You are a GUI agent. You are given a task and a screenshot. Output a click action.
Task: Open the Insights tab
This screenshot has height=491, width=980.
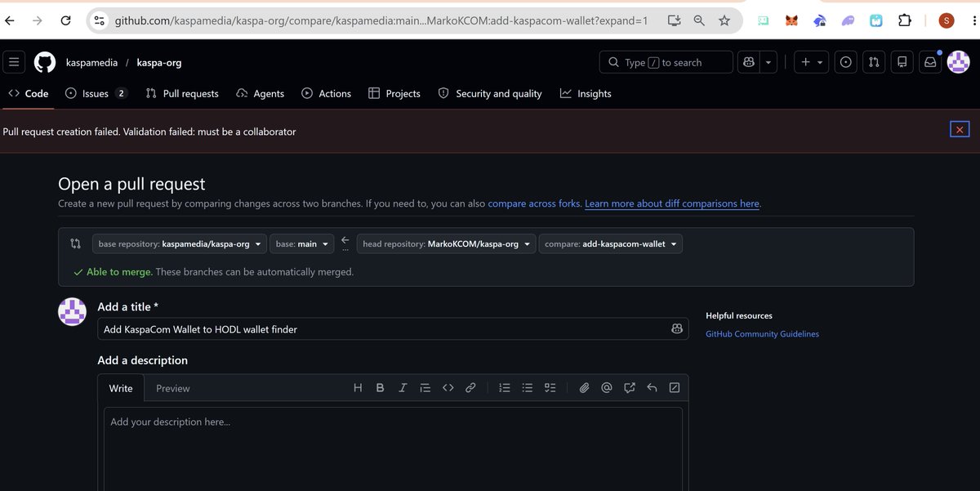click(586, 94)
